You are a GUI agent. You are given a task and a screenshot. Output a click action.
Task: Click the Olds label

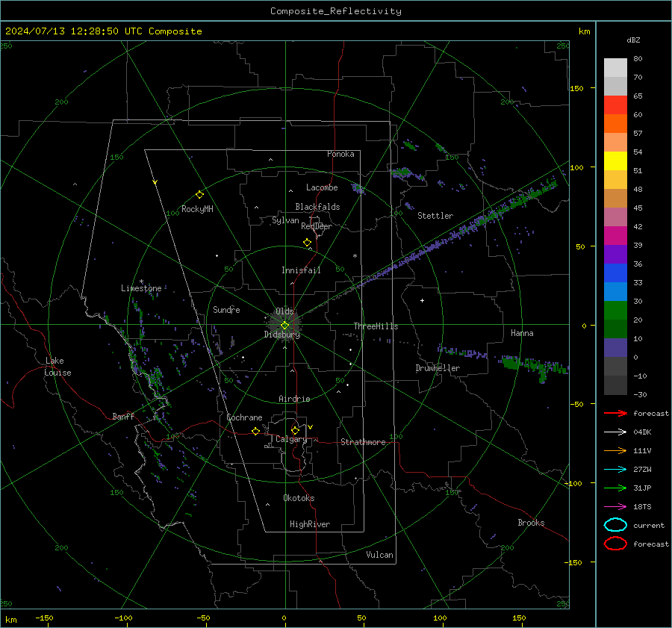point(284,311)
